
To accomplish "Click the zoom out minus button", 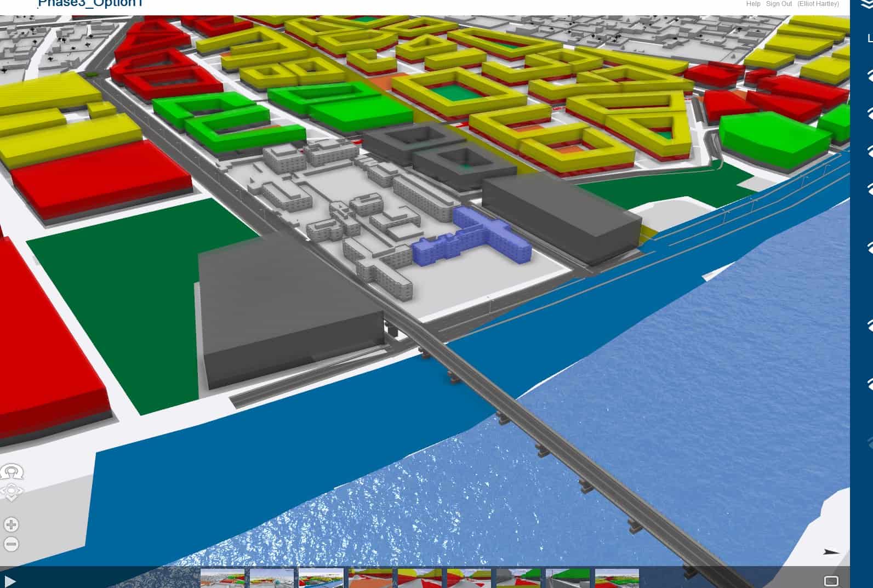I will click(x=11, y=544).
